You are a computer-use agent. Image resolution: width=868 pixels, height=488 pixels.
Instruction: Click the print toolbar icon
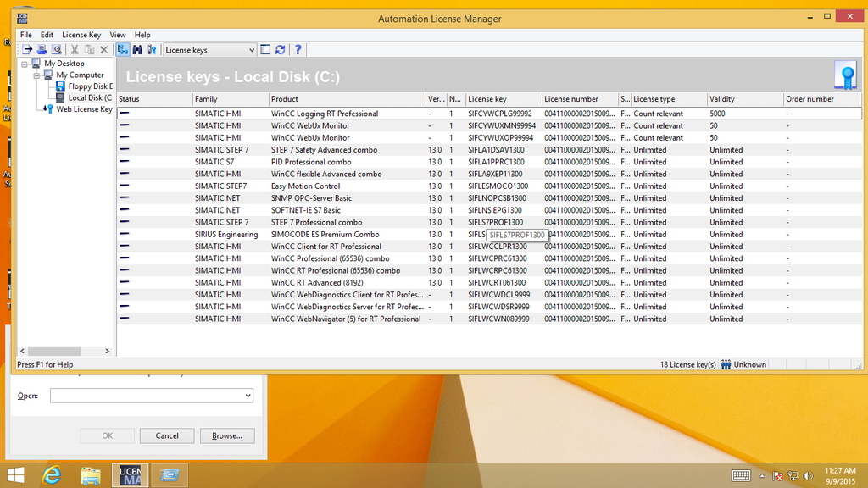(42, 50)
